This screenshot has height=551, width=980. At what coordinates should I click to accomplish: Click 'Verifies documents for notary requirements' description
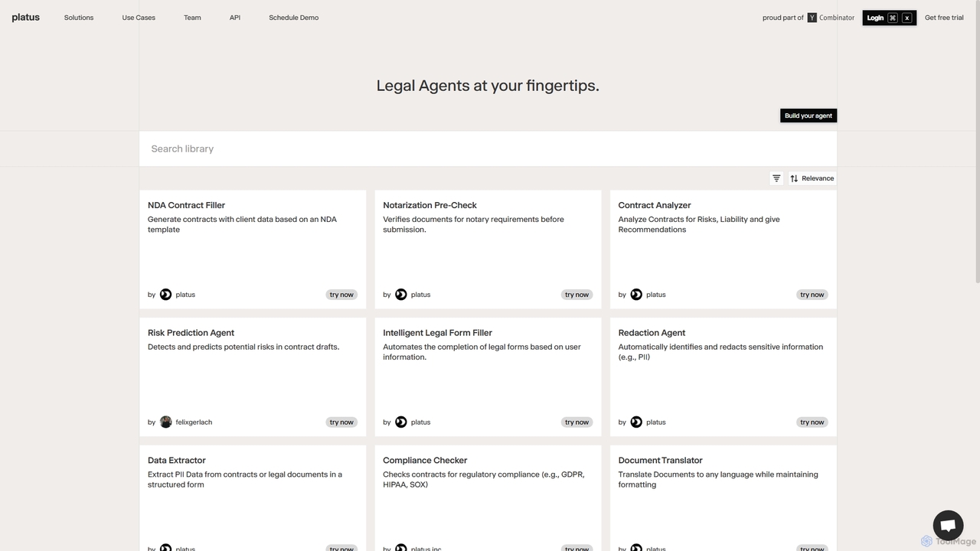[x=473, y=224]
